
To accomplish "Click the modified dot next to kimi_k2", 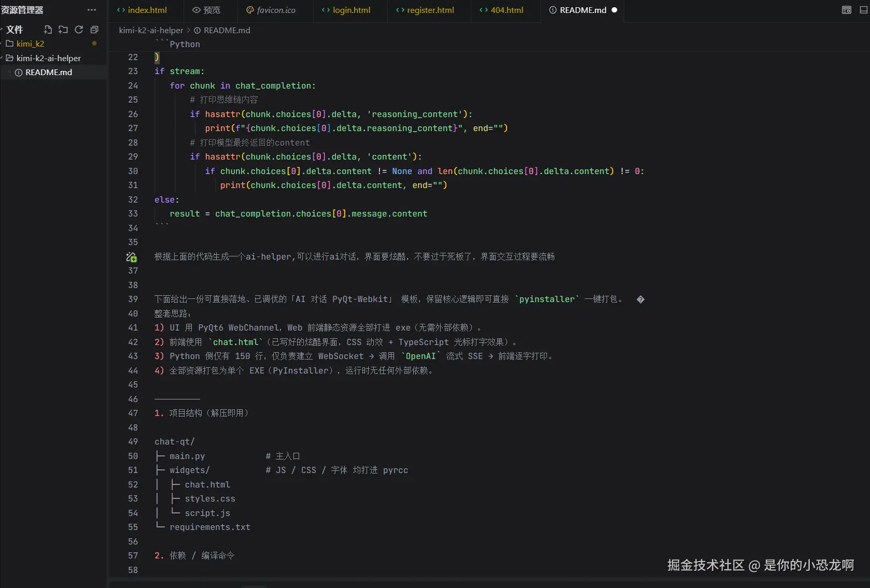I will (x=94, y=44).
